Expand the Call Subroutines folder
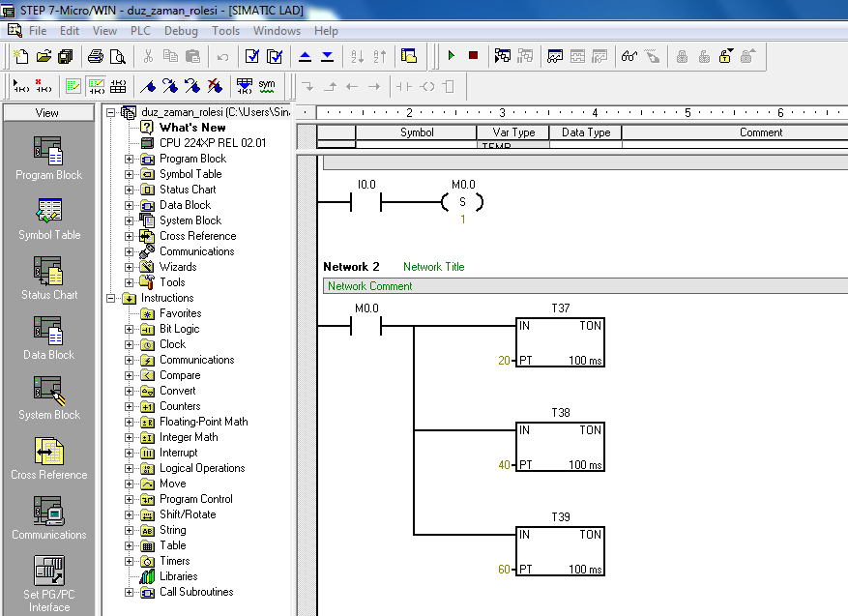848x616 pixels. 129,592
